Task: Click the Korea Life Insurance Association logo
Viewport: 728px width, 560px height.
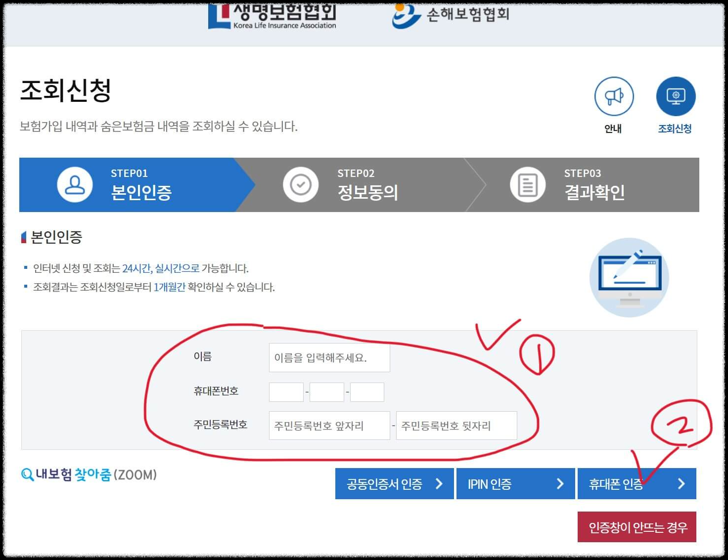Action: click(x=273, y=15)
